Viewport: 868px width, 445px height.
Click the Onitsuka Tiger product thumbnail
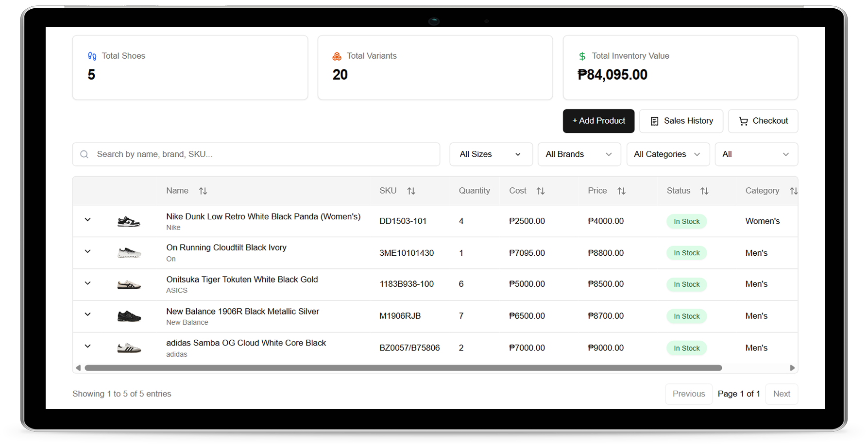click(x=129, y=284)
